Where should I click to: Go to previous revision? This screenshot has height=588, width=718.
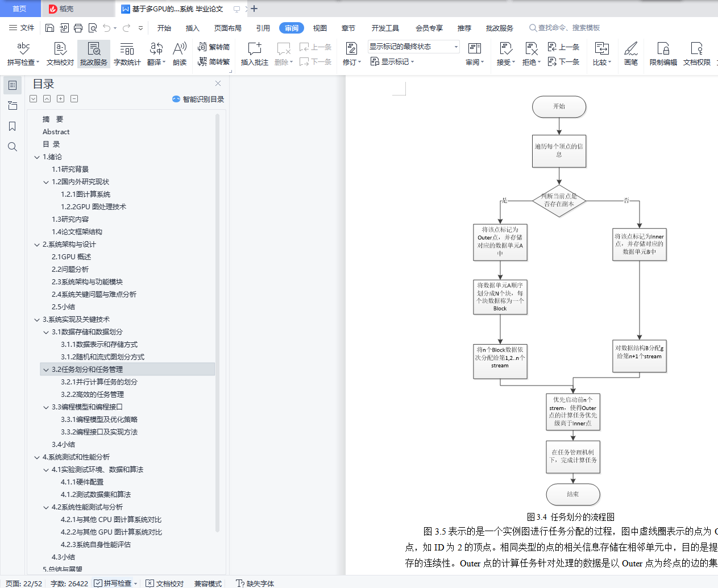(x=563, y=47)
